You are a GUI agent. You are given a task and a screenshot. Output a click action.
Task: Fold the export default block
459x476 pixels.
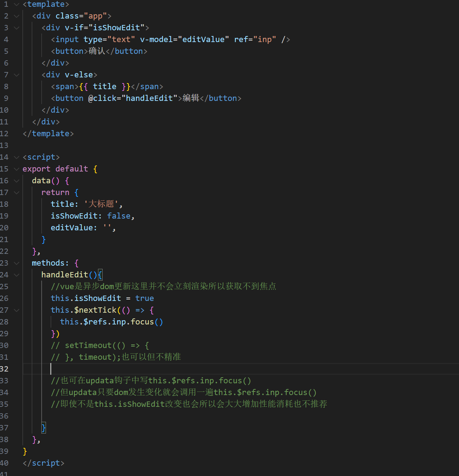click(x=16, y=169)
